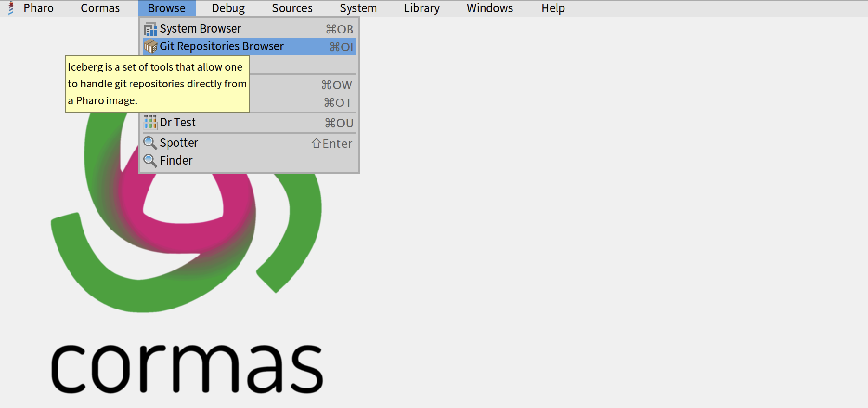Open the Help menu
This screenshot has height=408, width=868.
point(553,8)
